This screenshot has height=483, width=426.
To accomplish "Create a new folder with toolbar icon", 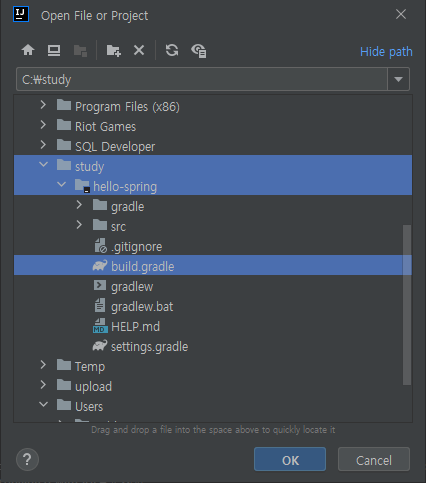I will click(113, 51).
